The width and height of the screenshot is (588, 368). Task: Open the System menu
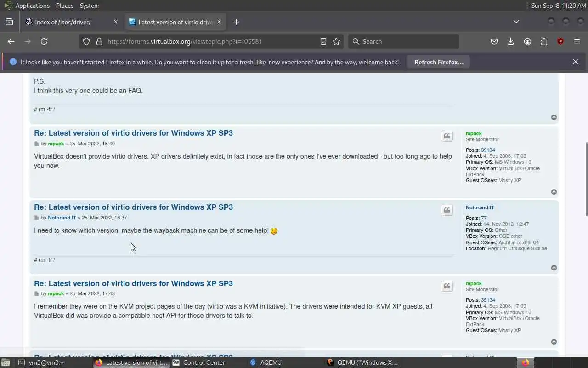coord(90,6)
